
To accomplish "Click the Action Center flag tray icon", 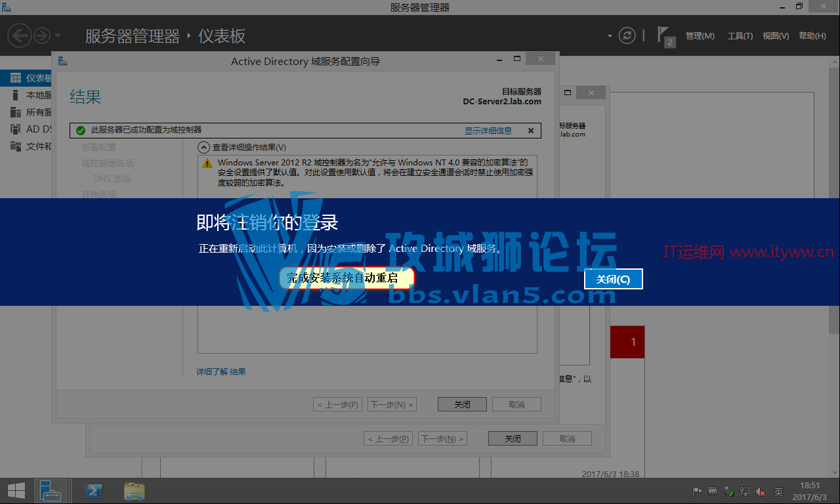I will (698, 491).
